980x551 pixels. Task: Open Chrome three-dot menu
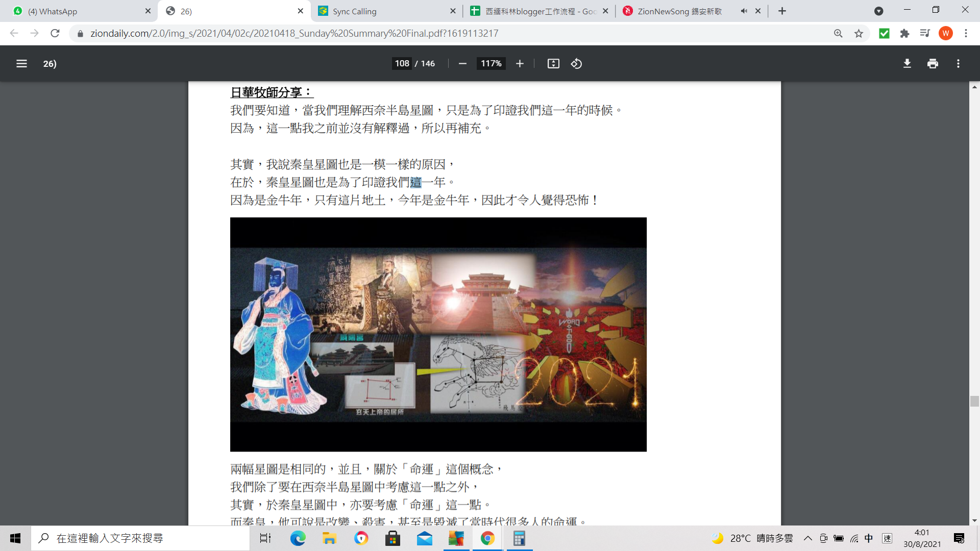tap(966, 33)
